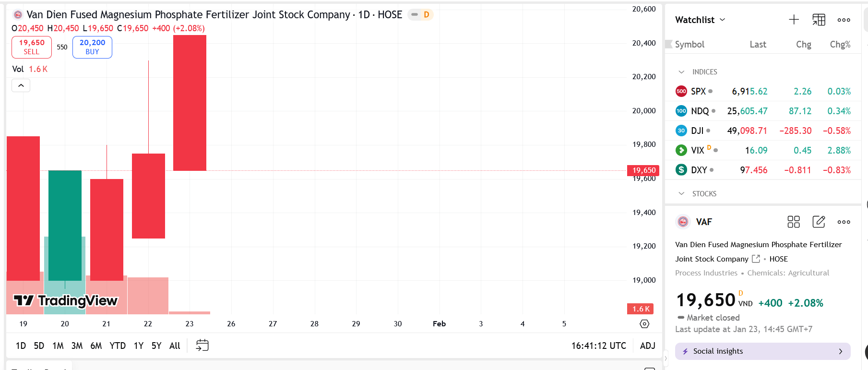Open watchlist more options menu
This screenshot has width=868, height=370.
coord(844,20)
